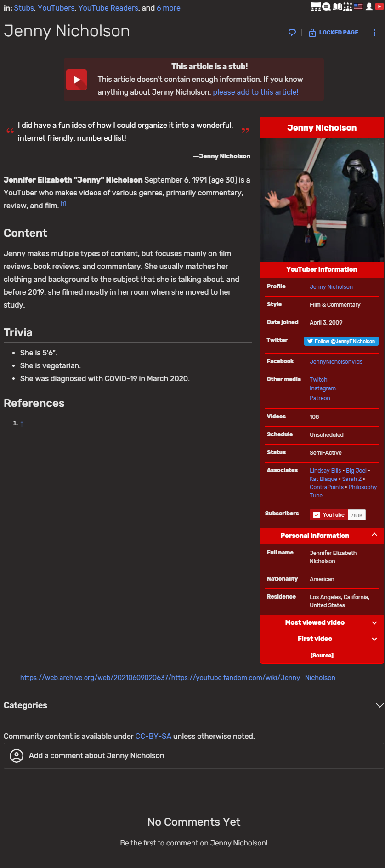The image size is (385, 868).
Task: Click the reference back-arrow link
Action: pos(22,423)
